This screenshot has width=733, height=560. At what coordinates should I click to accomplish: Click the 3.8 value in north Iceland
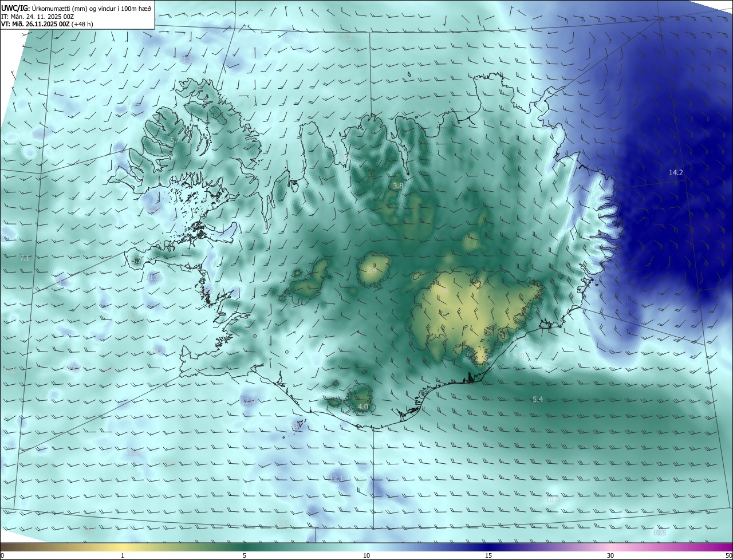coord(398,186)
